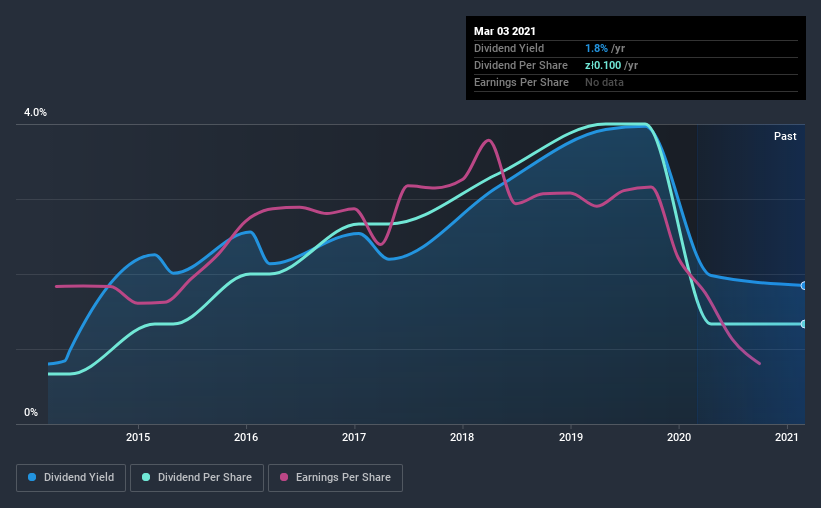Click the 2018 x-axis label
Viewport: 821px width, 508px height.
(462, 437)
